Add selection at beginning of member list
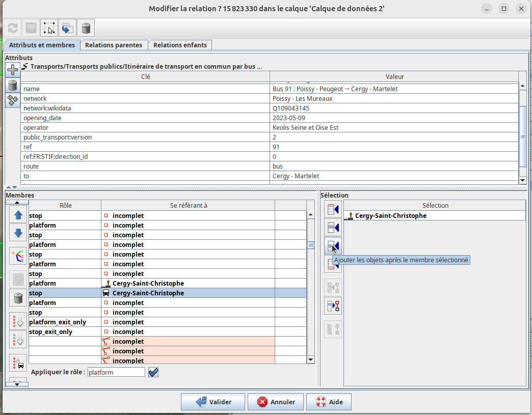 click(x=333, y=209)
